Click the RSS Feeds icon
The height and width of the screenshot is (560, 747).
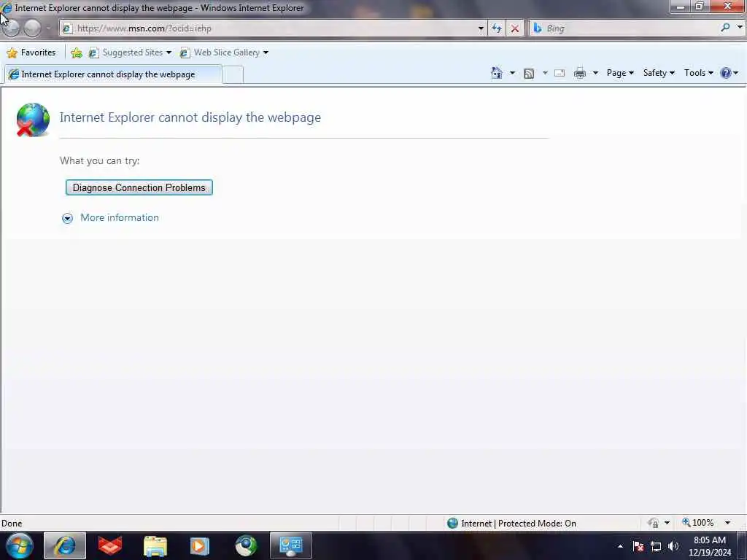(529, 74)
